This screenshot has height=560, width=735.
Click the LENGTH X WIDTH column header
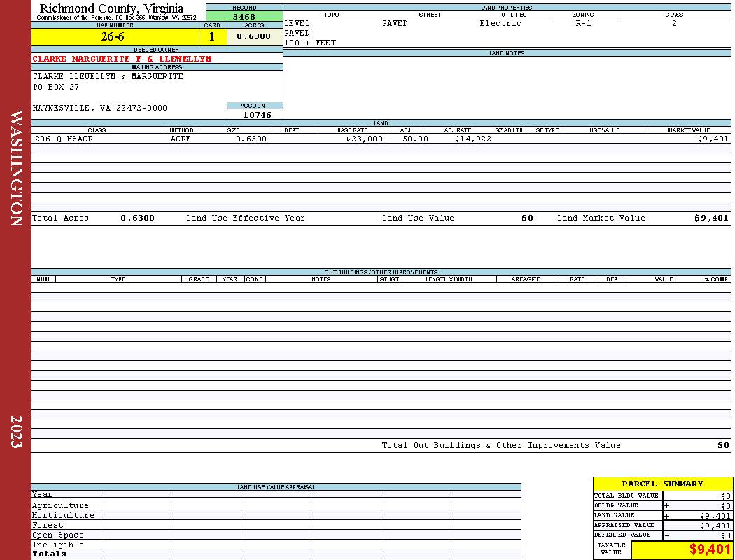pos(449,279)
